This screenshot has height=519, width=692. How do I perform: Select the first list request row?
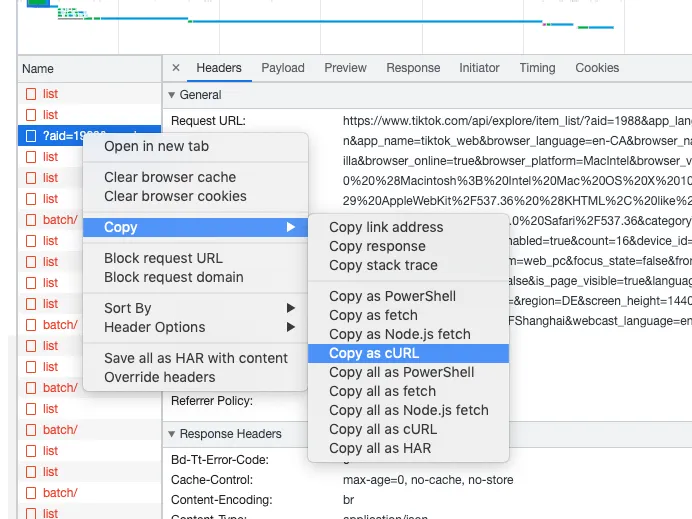click(90, 94)
